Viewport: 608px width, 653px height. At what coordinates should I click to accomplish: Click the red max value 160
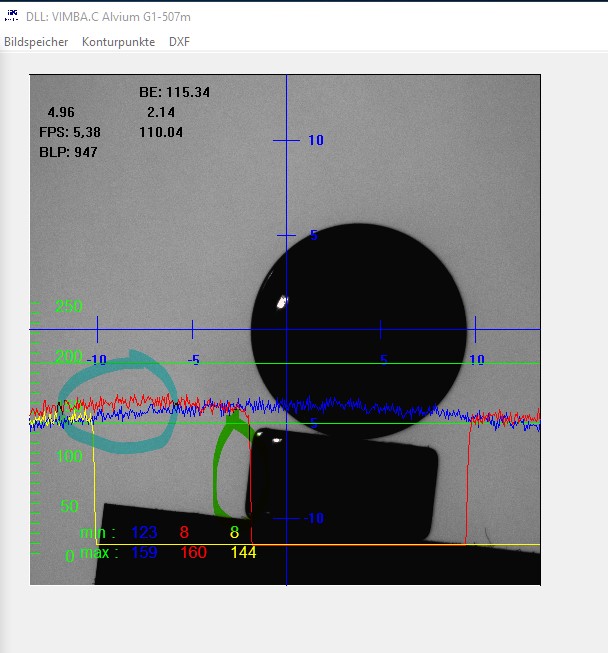193,553
